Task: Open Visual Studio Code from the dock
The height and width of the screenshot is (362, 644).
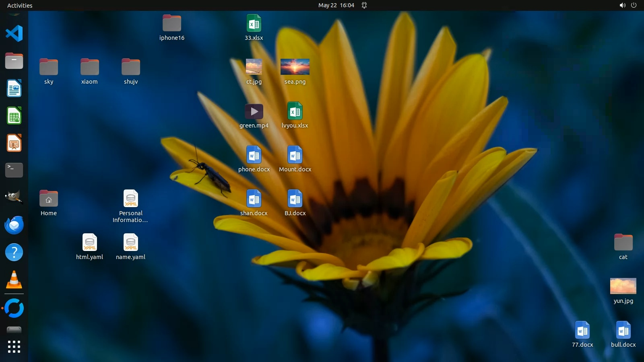Action: coord(14,33)
